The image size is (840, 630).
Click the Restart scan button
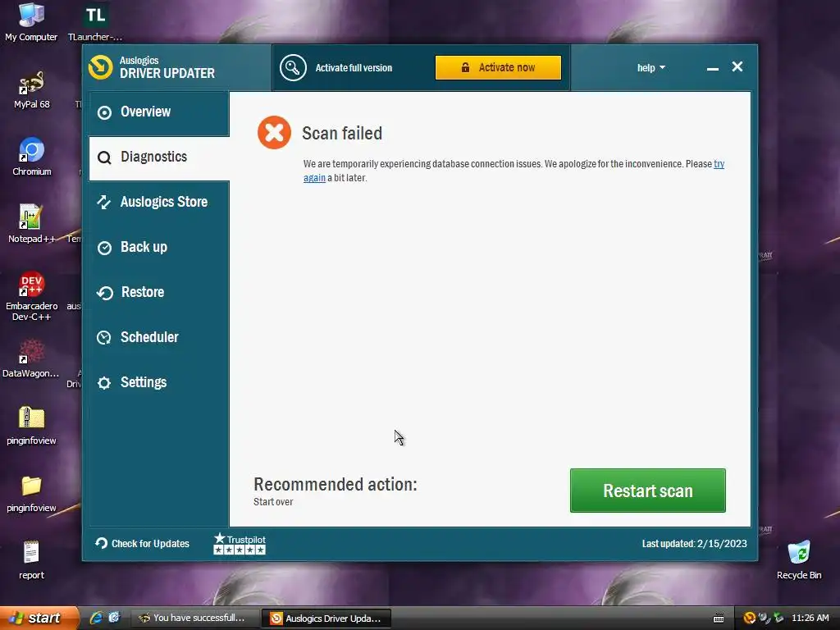pyautogui.click(x=648, y=491)
